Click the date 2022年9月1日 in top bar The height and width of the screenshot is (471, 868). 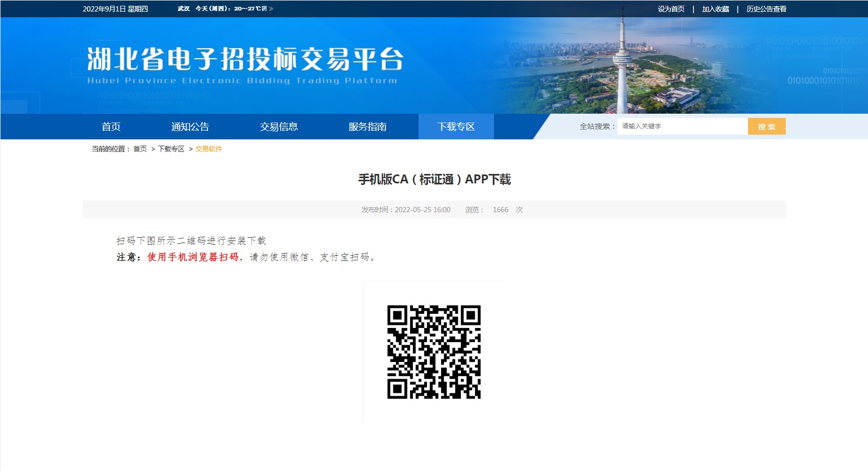[x=115, y=9]
